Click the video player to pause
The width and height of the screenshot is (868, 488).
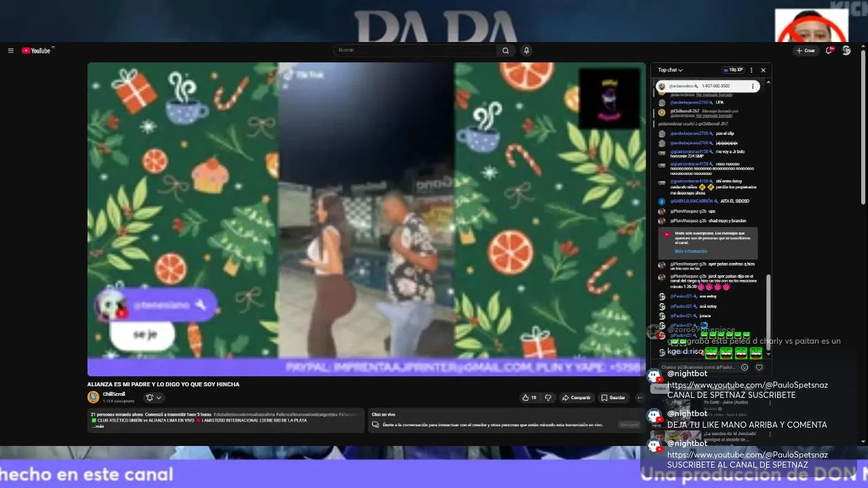[x=366, y=219]
